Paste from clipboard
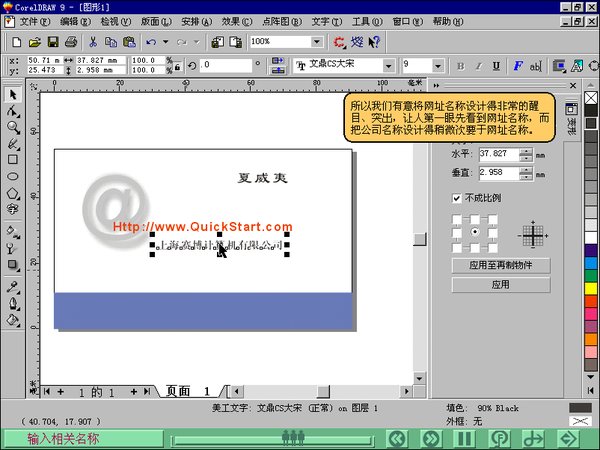 click(x=129, y=42)
